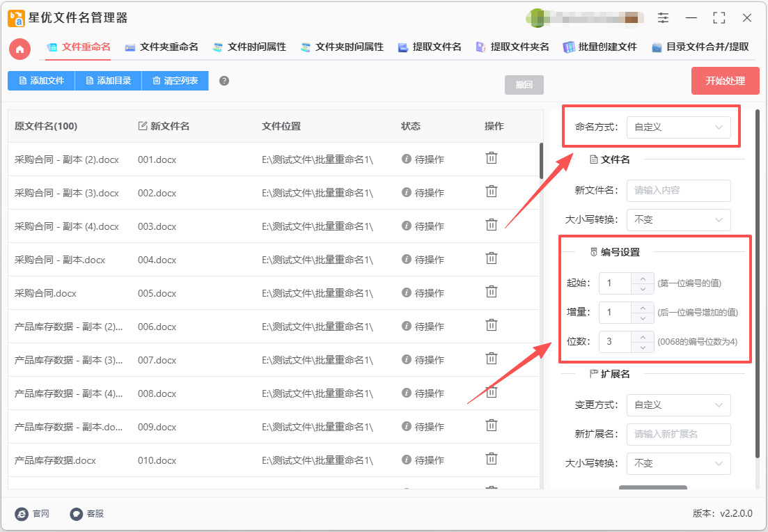Open 目录文件合并/提取 tab
Screen dimensions: 768x532
[x=700, y=47]
